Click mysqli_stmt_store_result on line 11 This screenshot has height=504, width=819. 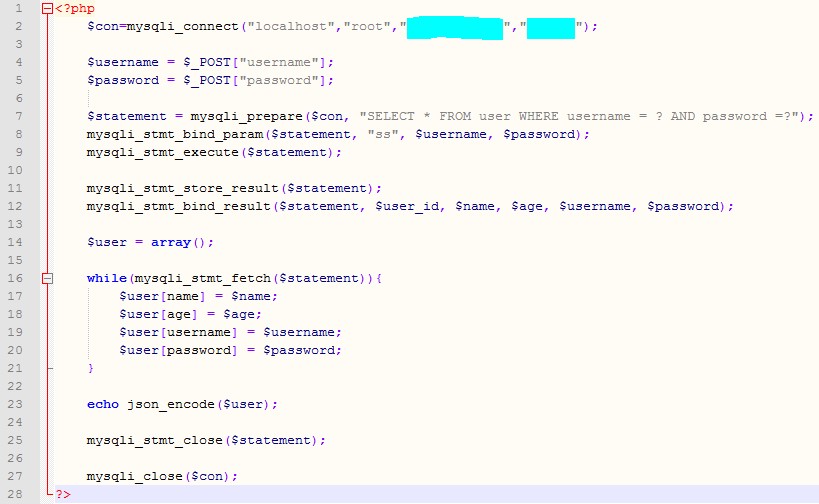pos(183,189)
